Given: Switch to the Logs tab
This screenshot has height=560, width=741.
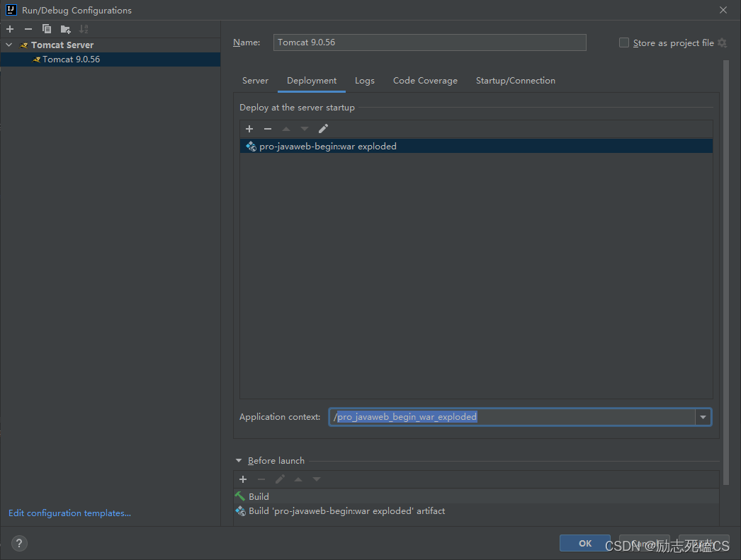Looking at the screenshot, I should 364,81.
